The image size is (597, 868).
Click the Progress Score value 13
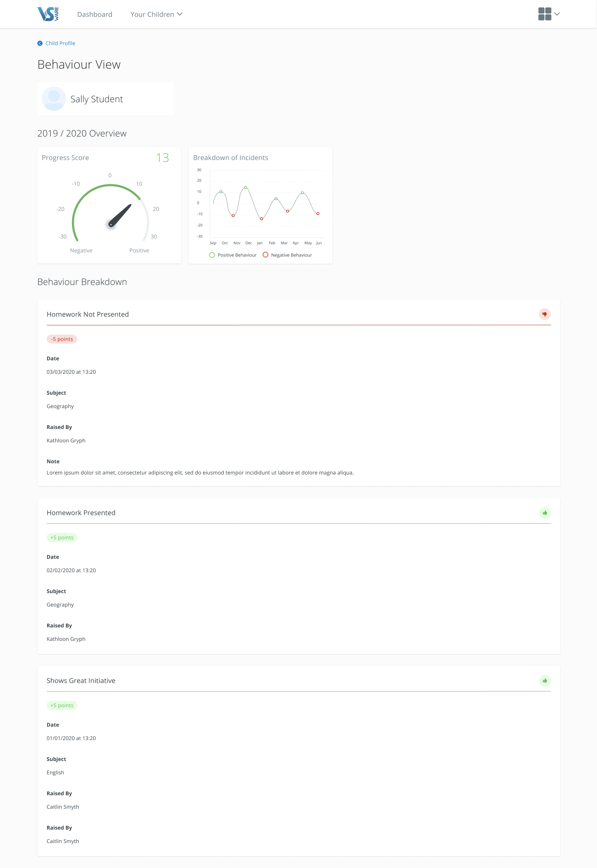162,158
